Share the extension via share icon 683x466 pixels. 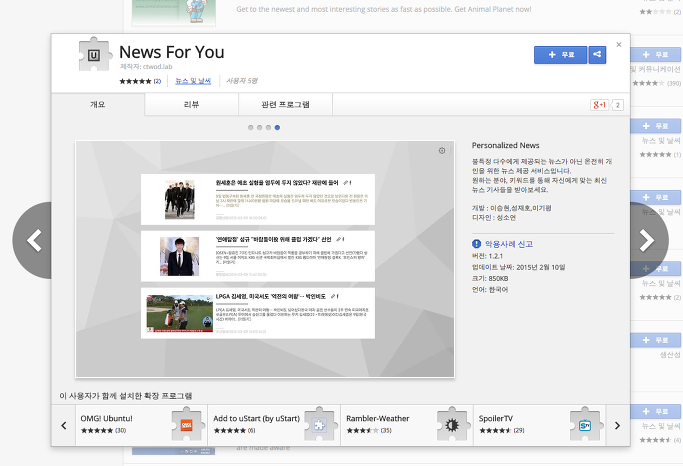597,55
